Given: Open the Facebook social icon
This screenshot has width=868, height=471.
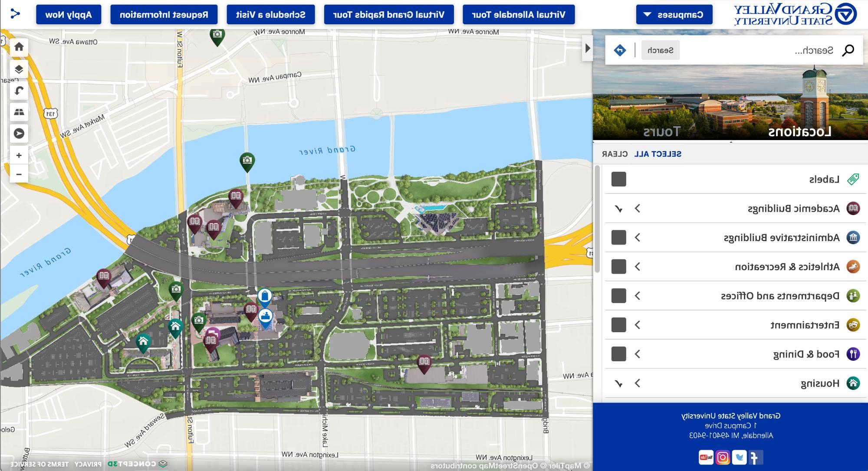Looking at the screenshot, I should 756,457.
